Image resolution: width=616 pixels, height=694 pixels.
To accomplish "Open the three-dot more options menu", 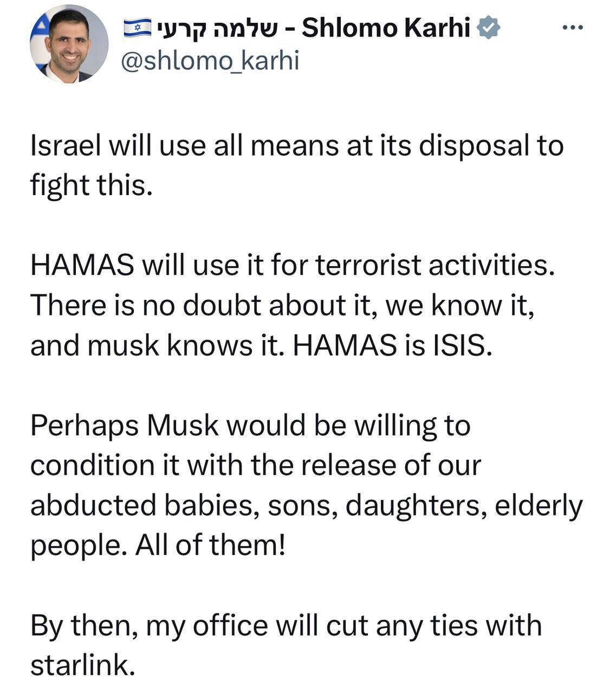I will 573,28.
